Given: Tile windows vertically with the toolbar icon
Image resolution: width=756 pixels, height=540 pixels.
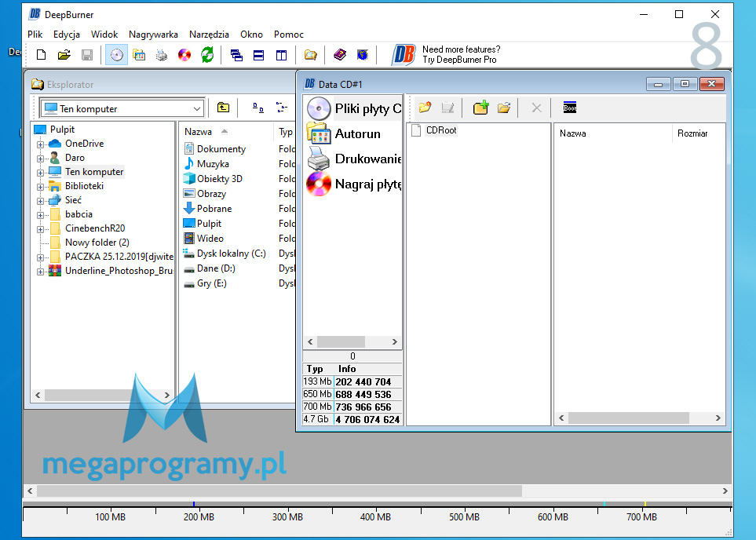Looking at the screenshot, I should pyautogui.click(x=281, y=55).
